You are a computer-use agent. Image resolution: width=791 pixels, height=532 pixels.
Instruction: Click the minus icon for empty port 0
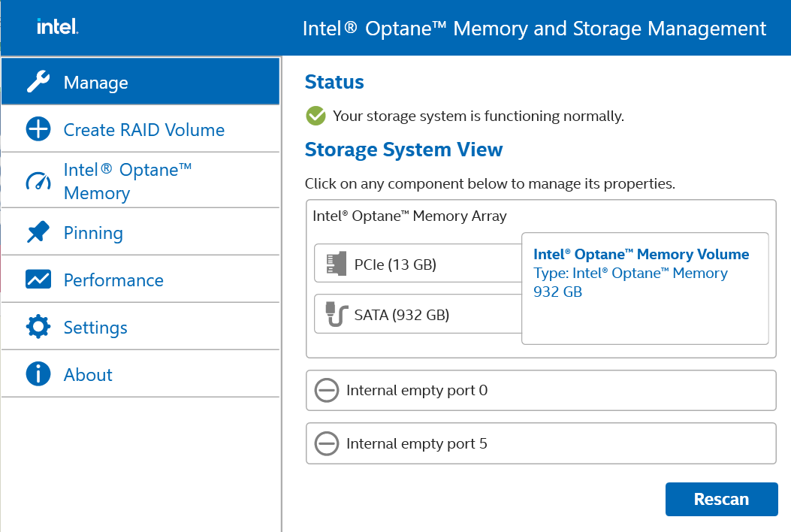tap(327, 391)
